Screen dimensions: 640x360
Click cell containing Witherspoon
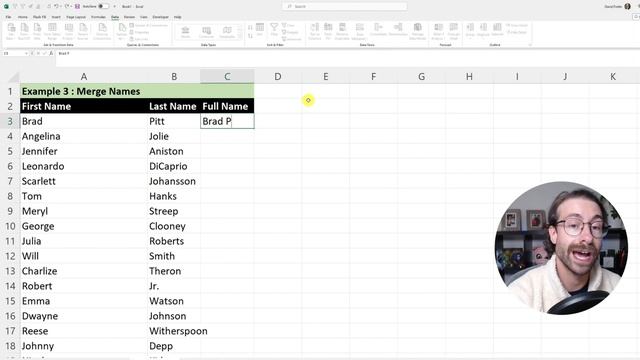(x=174, y=331)
